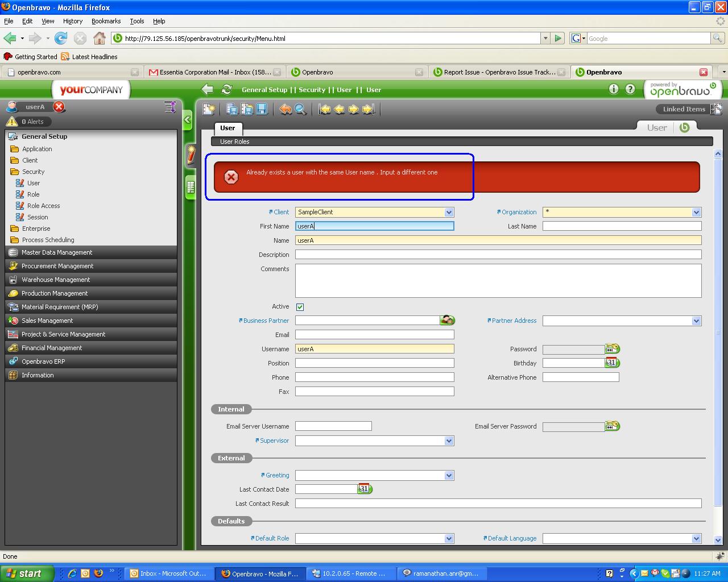The image size is (728, 582).
Task: Click the green back arrow in the header
Action: coord(208,89)
